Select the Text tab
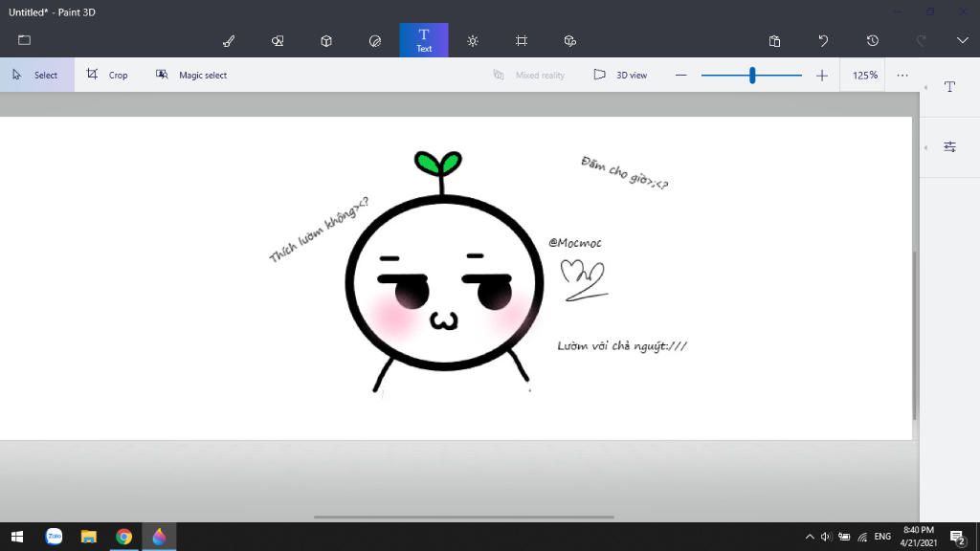This screenshot has height=551, width=980. tap(424, 40)
